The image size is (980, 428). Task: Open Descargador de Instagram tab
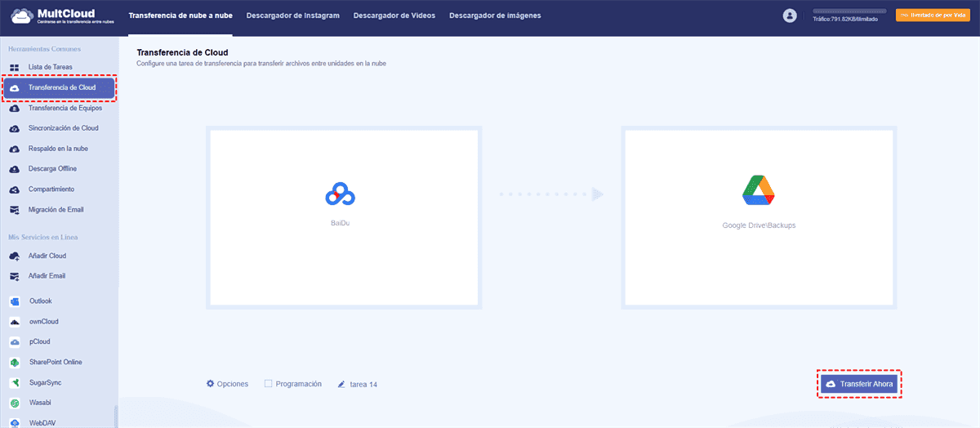click(293, 16)
